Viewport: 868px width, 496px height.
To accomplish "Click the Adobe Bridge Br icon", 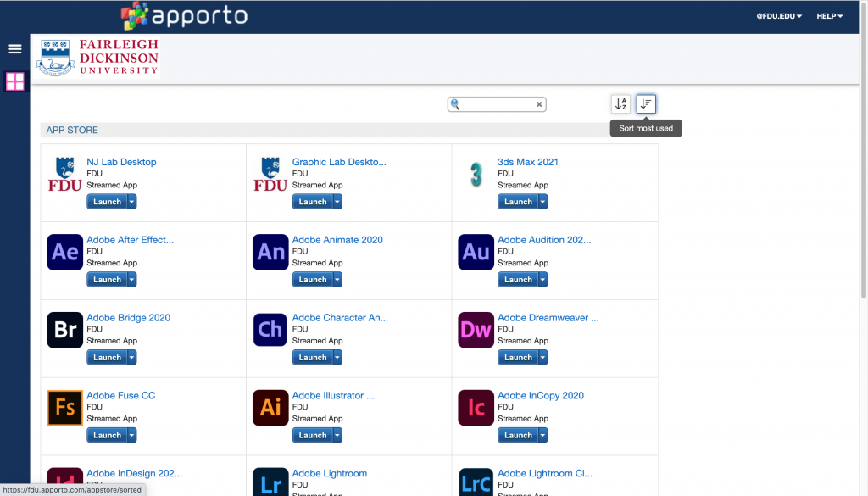I will [64, 330].
